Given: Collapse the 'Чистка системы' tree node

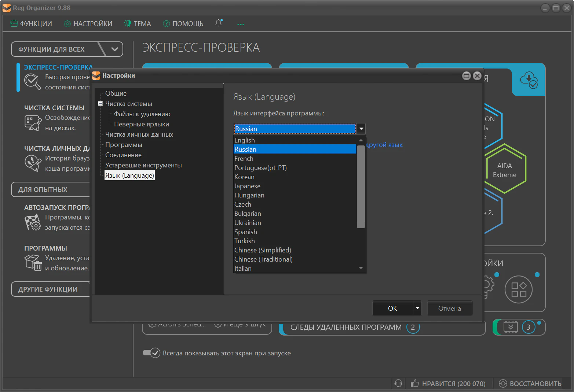Looking at the screenshot, I should pyautogui.click(x=100, y=104).
